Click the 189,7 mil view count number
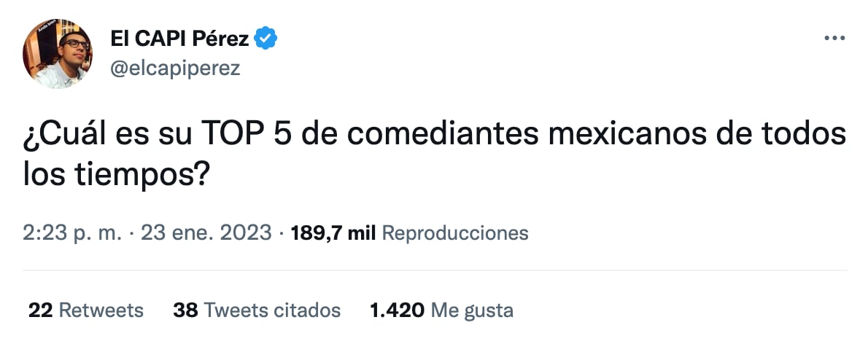 click(333, 233)
